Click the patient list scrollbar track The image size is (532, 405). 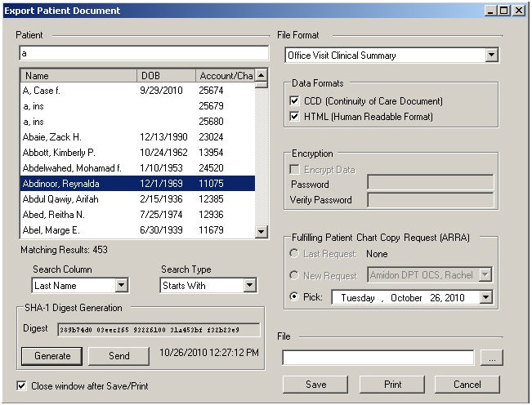(261, 156)
